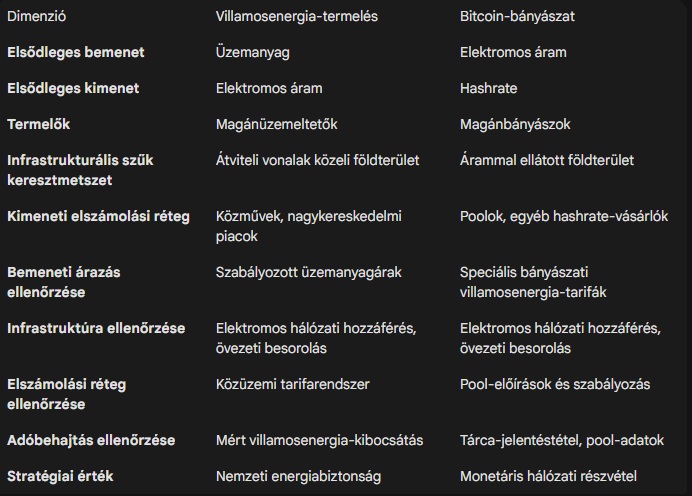Click 'Pool-előírások és szabályozás' cell
Image resolution: width=692 pixels, height=496 pixels.
click(x=555, y=384)
